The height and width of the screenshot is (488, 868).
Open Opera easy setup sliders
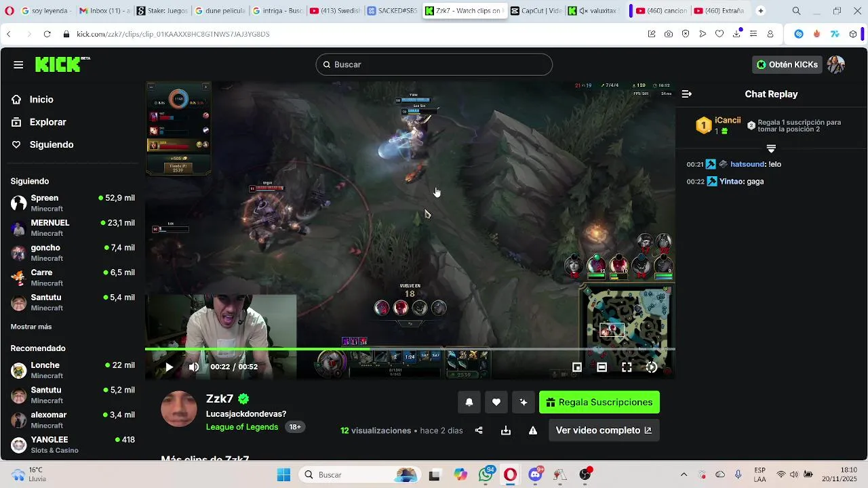(x=753, y=34)
